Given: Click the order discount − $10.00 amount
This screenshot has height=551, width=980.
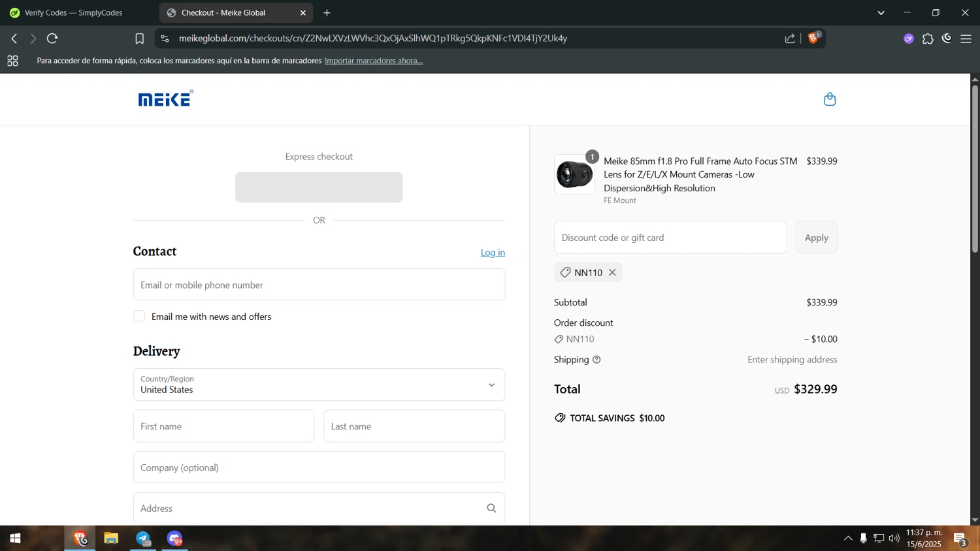Looking at the screenshot, I should click(821, 339).
